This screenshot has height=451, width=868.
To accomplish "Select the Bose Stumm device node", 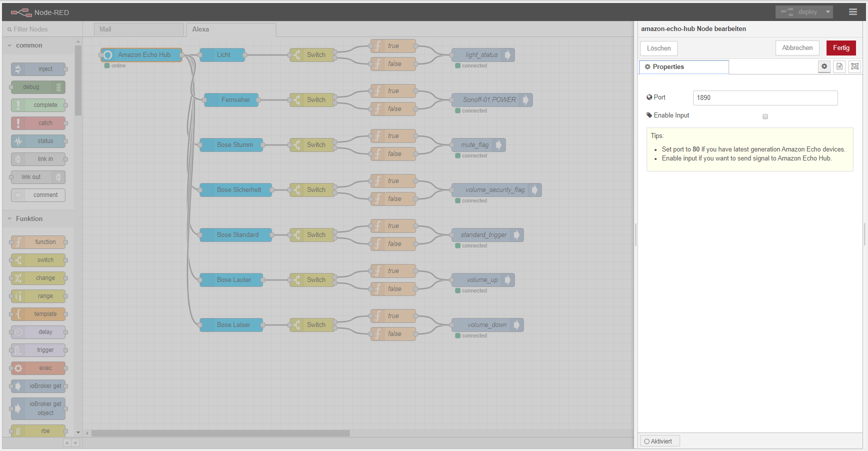I will click(231, 145).
